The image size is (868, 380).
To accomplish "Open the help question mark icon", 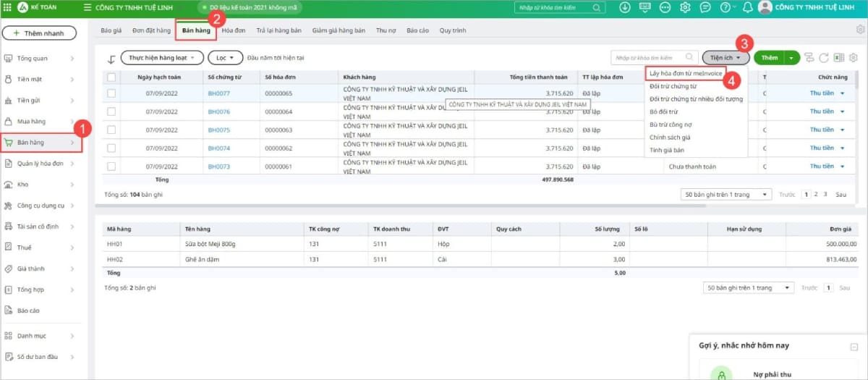I will tap(725, 7).
